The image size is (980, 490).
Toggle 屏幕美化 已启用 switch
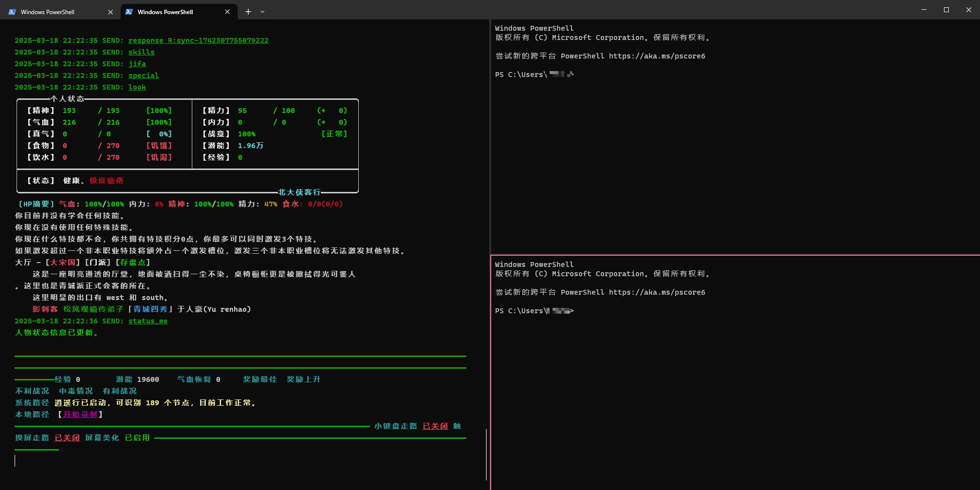click(137, 438)
